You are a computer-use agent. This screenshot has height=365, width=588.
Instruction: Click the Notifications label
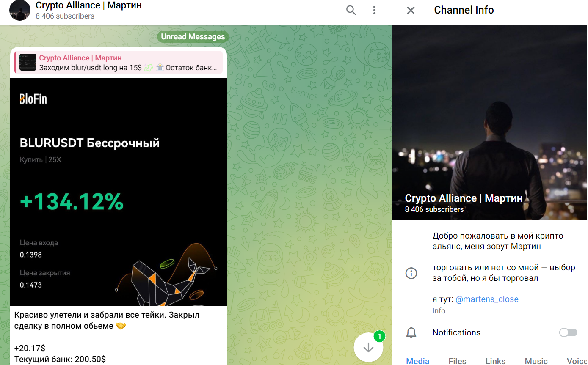tap(456, 332)
